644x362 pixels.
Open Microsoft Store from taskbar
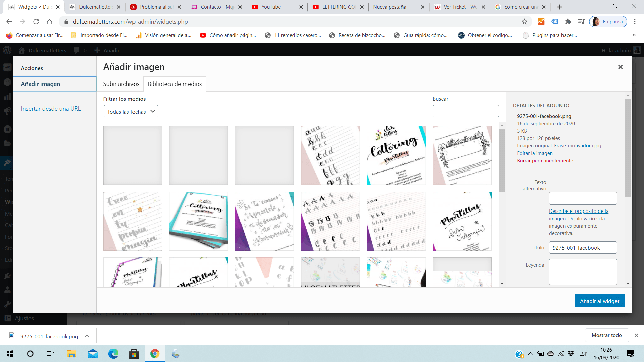134,354
